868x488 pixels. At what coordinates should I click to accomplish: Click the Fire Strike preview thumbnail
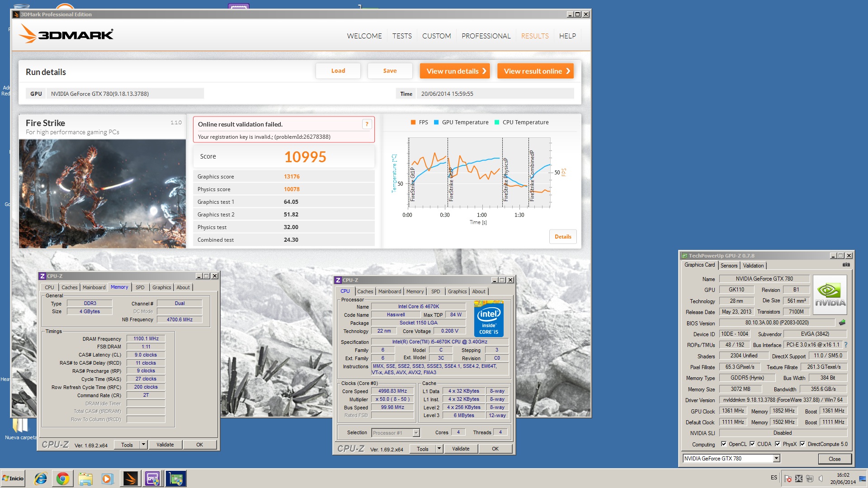(x=102, y=194)
